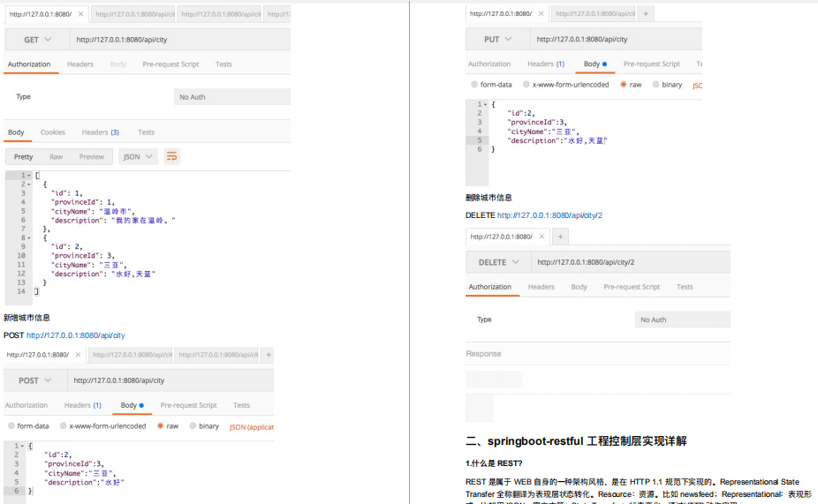Open Tests tab in DELETE panel
Screen dimensions: 818x504
[x=685, y=287]
